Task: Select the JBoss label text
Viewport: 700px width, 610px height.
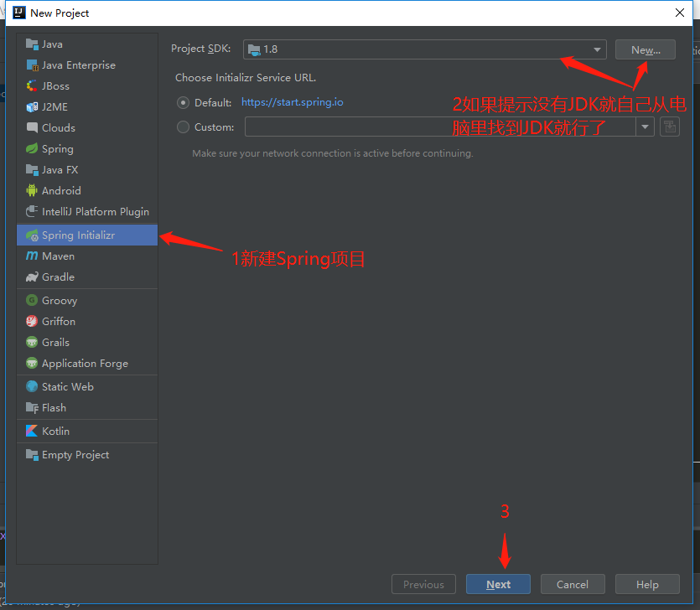Action: coord(55,86)
